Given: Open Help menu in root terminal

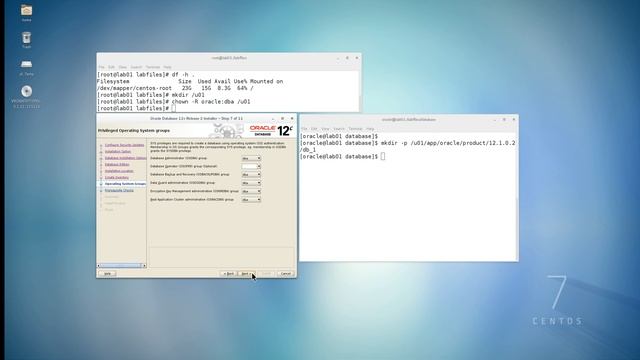Looking at the screenshot, I should coord(167,67).
